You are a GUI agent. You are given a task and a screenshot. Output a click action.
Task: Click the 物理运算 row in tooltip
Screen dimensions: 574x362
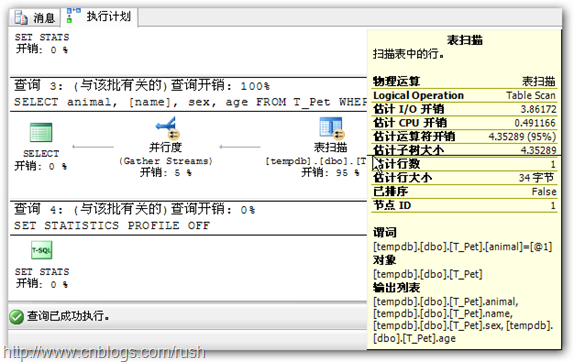tap(465, 81)
